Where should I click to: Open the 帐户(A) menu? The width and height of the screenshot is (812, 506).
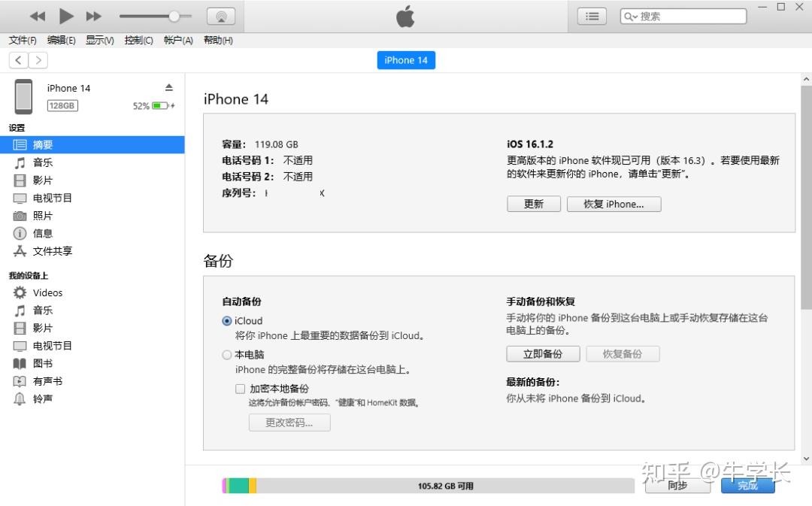click(x=178, y=41)
